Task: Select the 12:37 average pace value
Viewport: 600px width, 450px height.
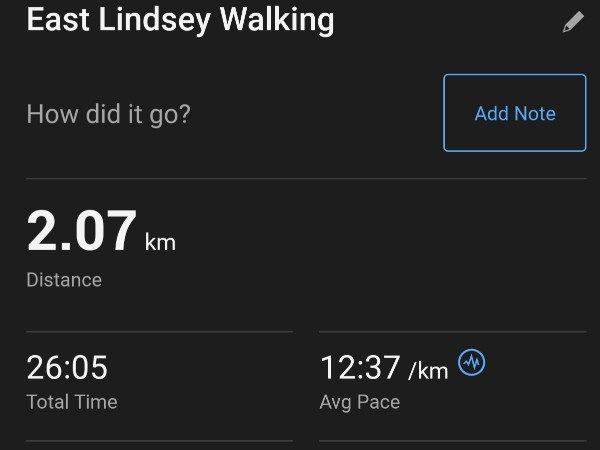Action: click(360, 367)
